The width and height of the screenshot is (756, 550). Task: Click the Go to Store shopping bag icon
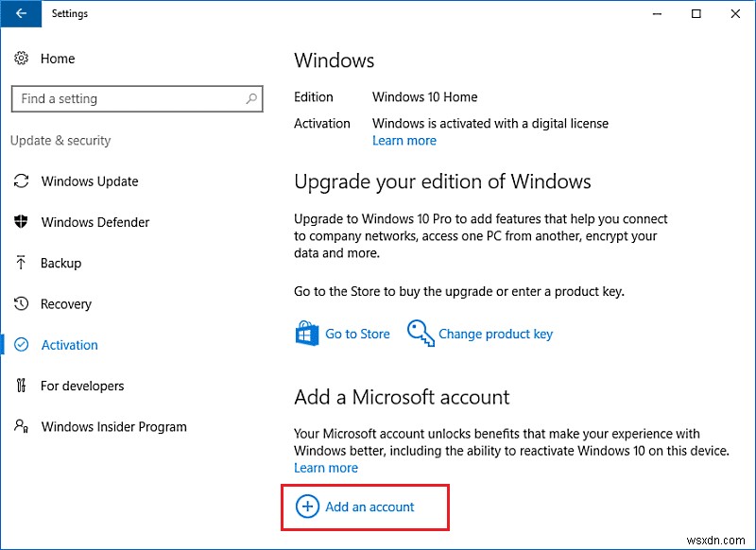point(306,334)
